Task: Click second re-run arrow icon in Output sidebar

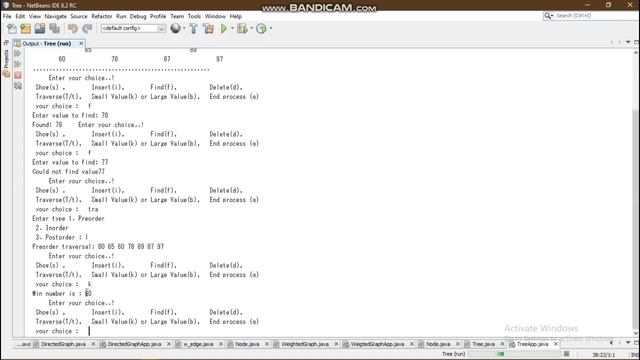Action: click(18, 64)
